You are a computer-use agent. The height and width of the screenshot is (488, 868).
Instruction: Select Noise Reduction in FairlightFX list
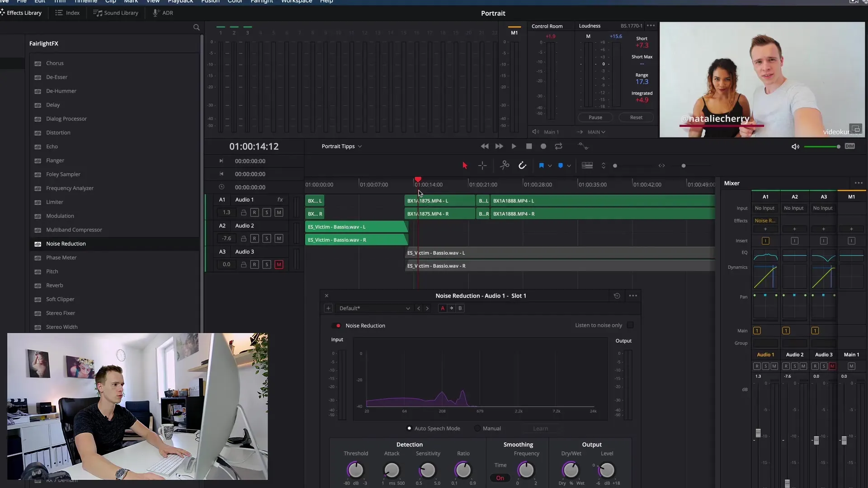[x=115, y=244]
